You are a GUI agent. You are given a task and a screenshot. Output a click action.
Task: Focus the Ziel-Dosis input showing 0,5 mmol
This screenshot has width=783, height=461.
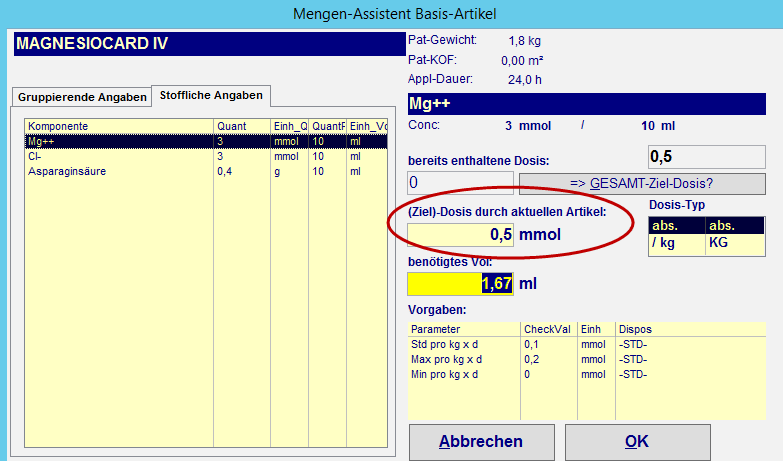point(460,235)
